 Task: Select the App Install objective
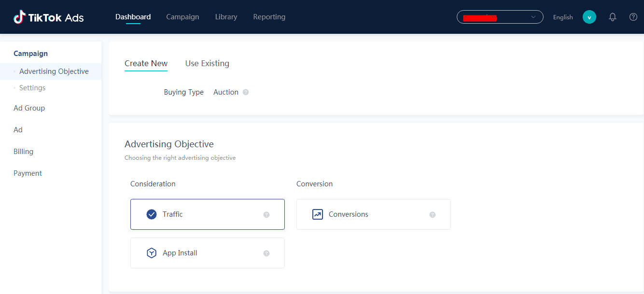[x=207, y=253]
